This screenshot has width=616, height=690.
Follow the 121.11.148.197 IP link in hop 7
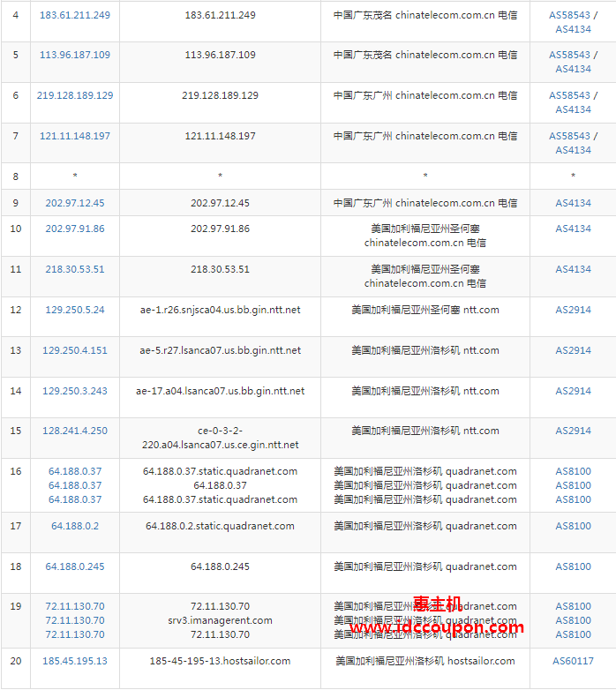[x=75, y=136]
